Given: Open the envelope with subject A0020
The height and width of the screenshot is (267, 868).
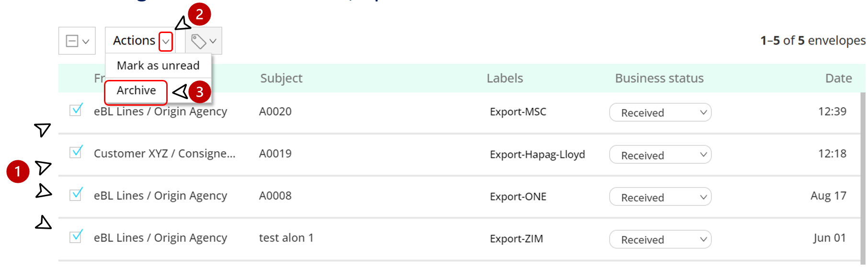Looking at the screenshot, I should pos(275,111).
